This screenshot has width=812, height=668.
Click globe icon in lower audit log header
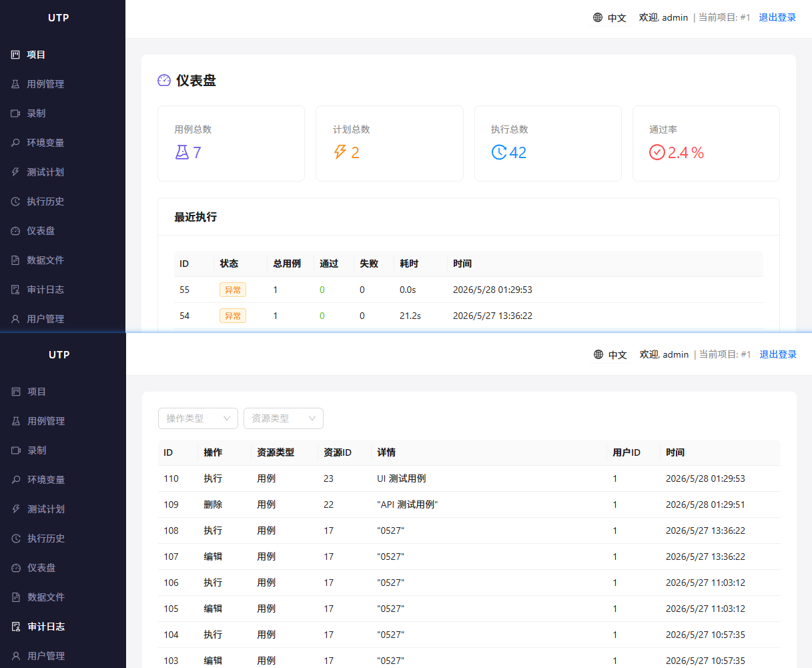tap(598, 354)
